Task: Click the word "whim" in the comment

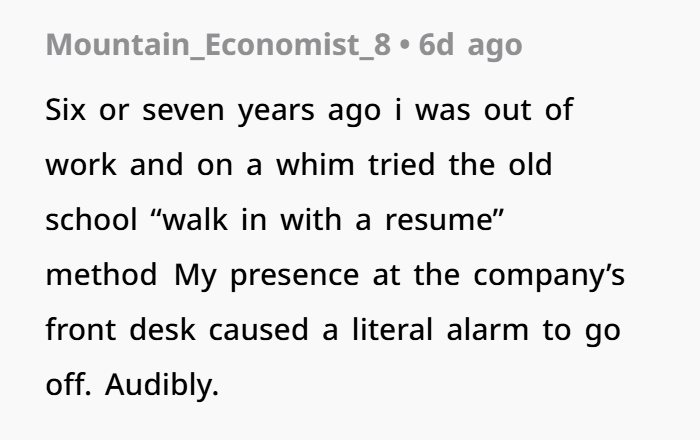Action: click(x=315, y=164)
